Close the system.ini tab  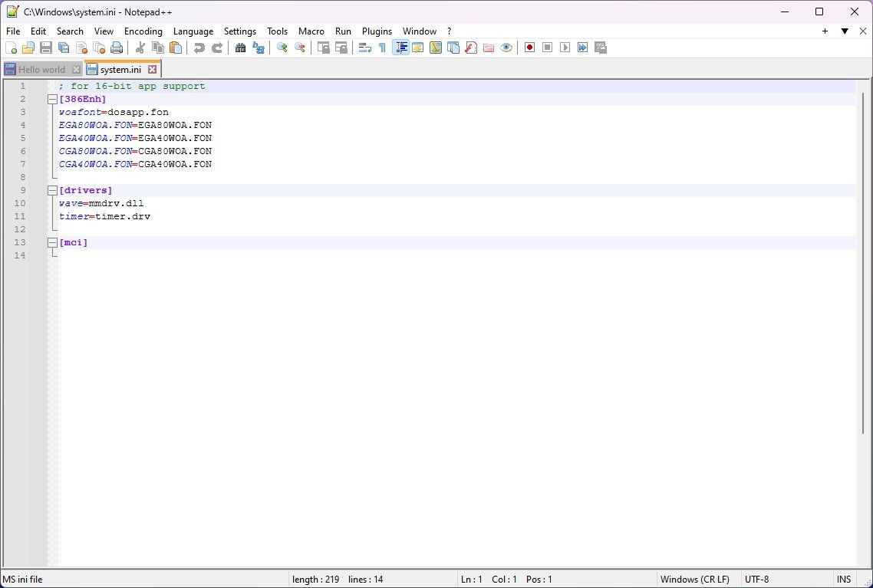click(x=152, y=70)
